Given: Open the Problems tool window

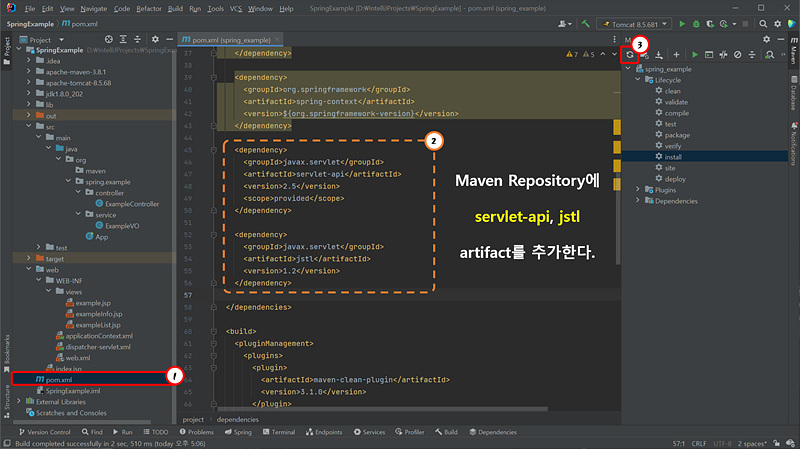Looking at the screenshot, I should (x=196, y=432).
